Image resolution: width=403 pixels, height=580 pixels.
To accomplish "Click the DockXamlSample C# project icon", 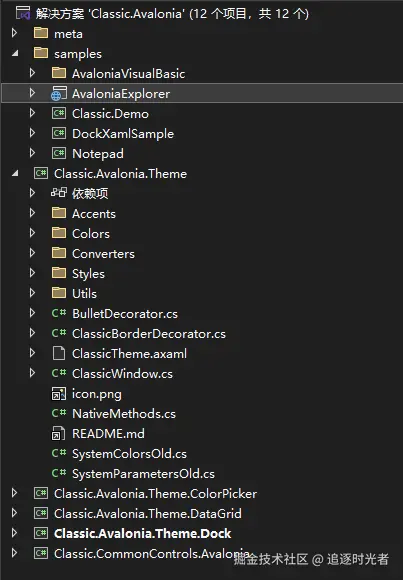I will coord(59,133).
